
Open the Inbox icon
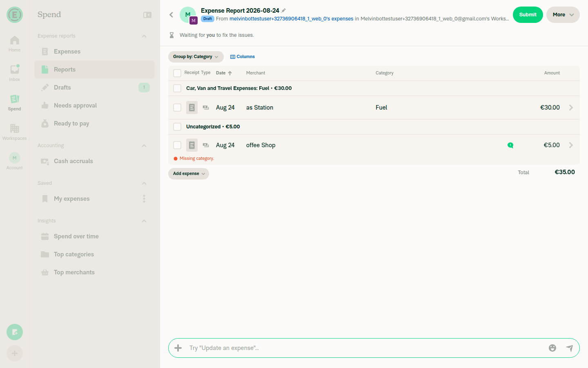click(x=14, y=73)
